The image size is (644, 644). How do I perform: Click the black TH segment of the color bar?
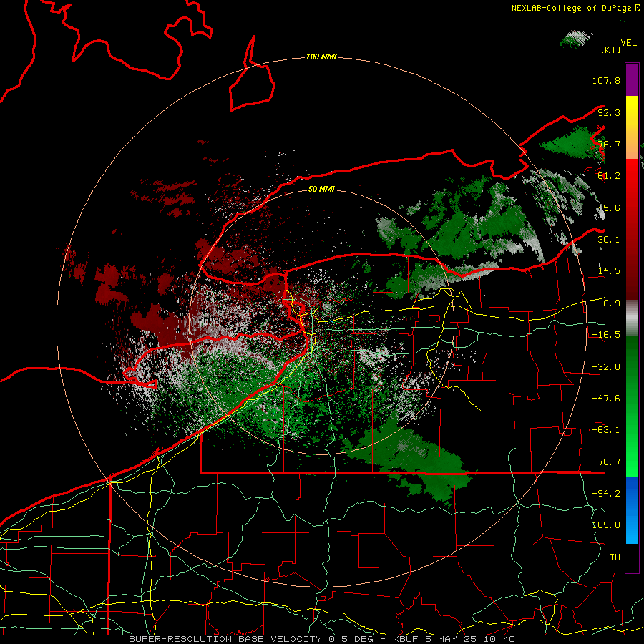(x=632, y=558)
